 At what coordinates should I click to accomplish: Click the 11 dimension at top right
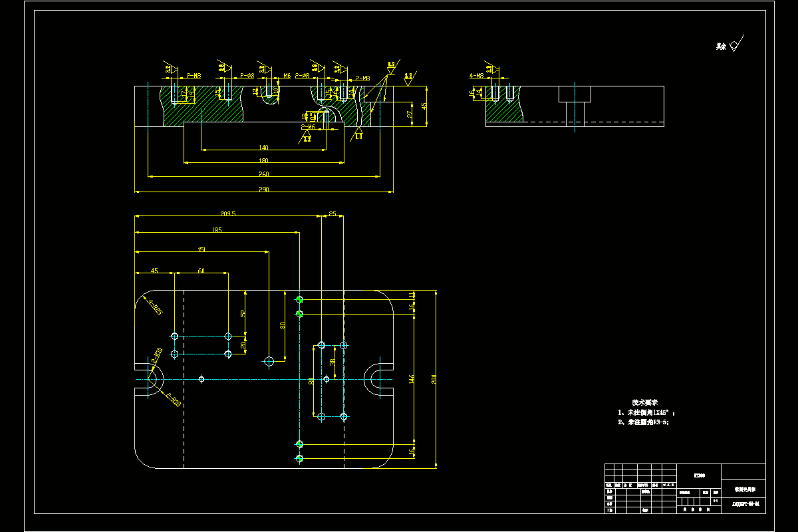point(412,295)
